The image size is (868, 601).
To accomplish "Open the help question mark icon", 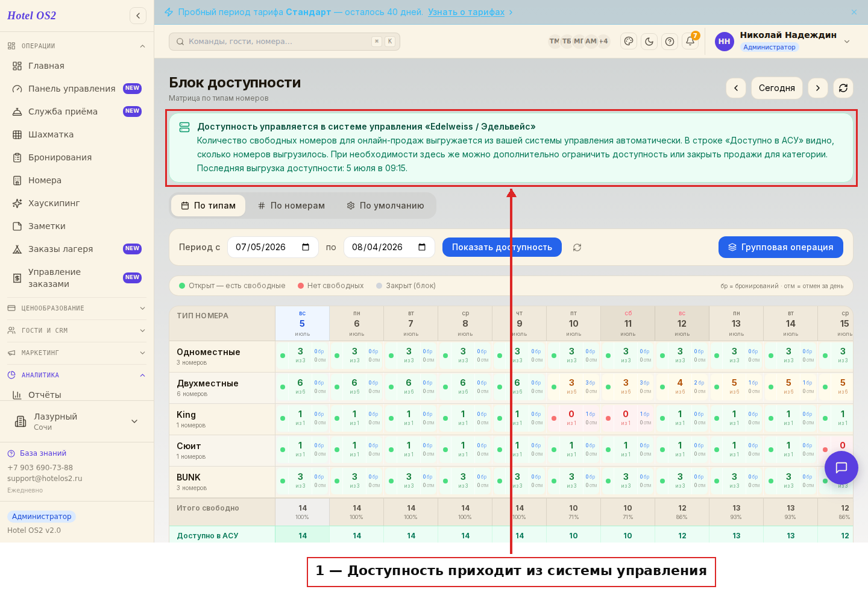I will click(x=670, y=42).
